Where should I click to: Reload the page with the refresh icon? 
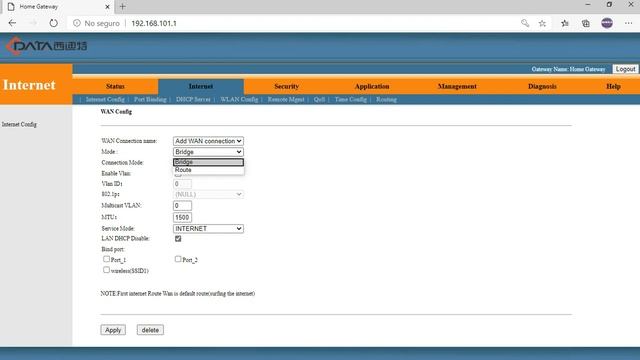point(53,23)
